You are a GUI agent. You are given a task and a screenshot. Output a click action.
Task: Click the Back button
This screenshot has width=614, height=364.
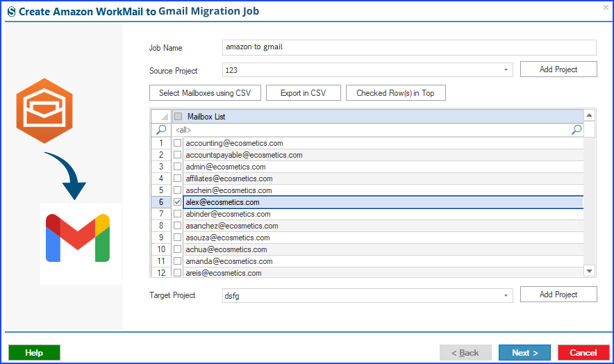pyautogui.click(x=465, y=353)
